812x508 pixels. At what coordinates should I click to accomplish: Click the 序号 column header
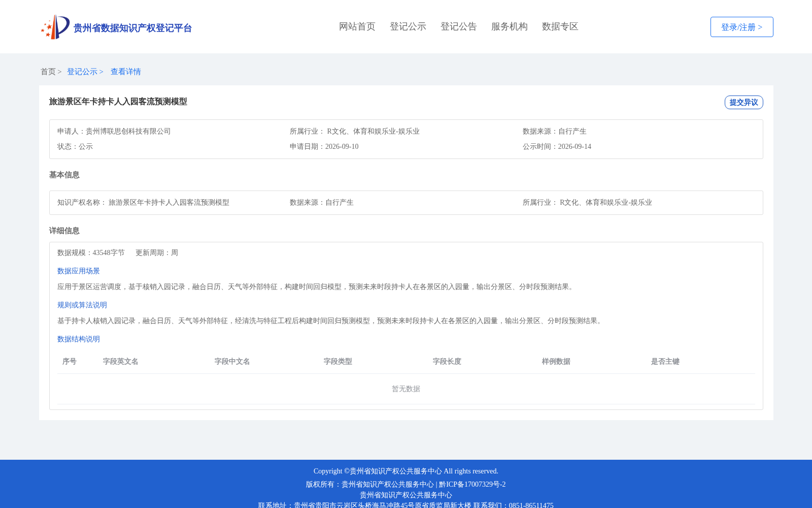70,362
